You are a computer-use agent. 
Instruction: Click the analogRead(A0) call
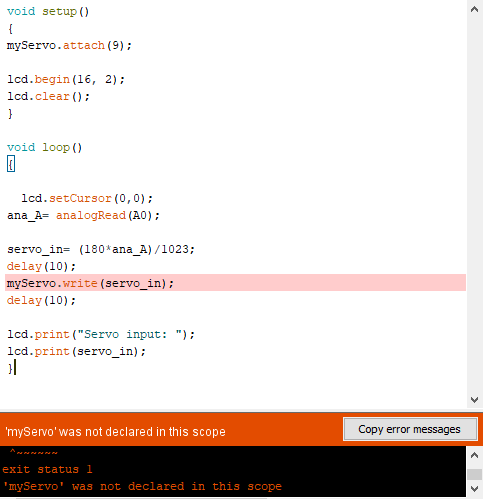pyautogui.click(x=108, y=215)
